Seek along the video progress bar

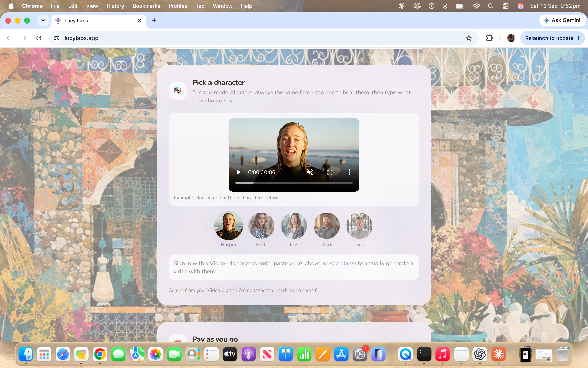(294, 183)
